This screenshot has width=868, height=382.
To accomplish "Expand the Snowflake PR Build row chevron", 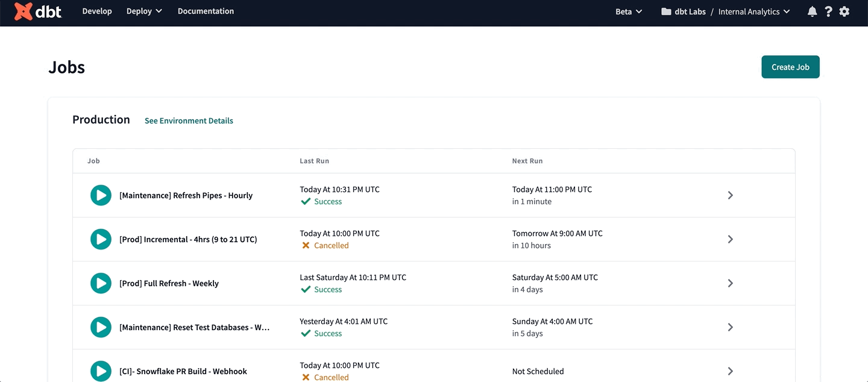I will click(730, 371).
